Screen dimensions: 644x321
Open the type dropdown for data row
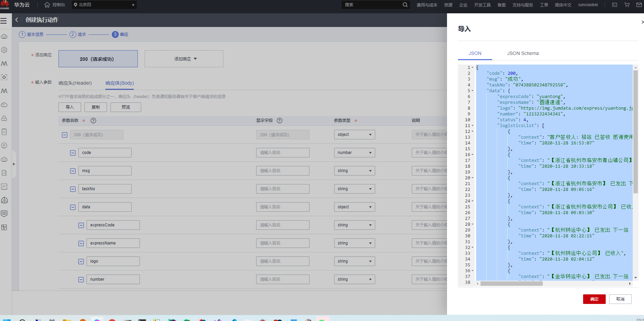tap(354, 207)
